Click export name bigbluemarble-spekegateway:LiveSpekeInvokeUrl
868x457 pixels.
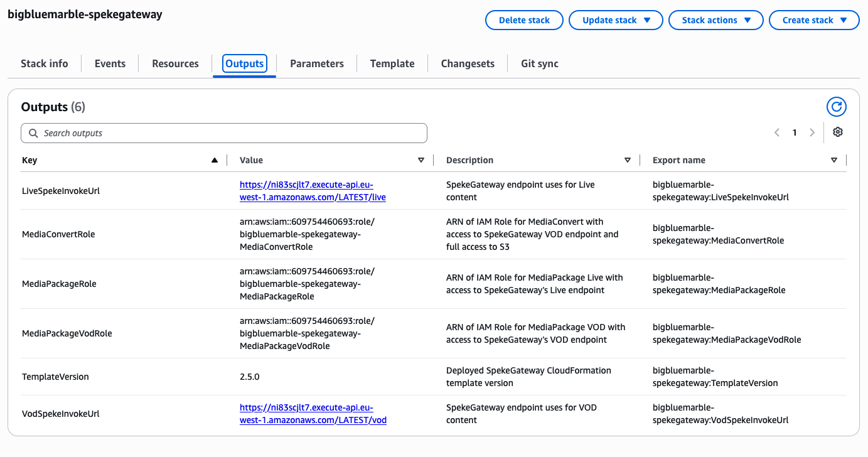click(721, 191)
